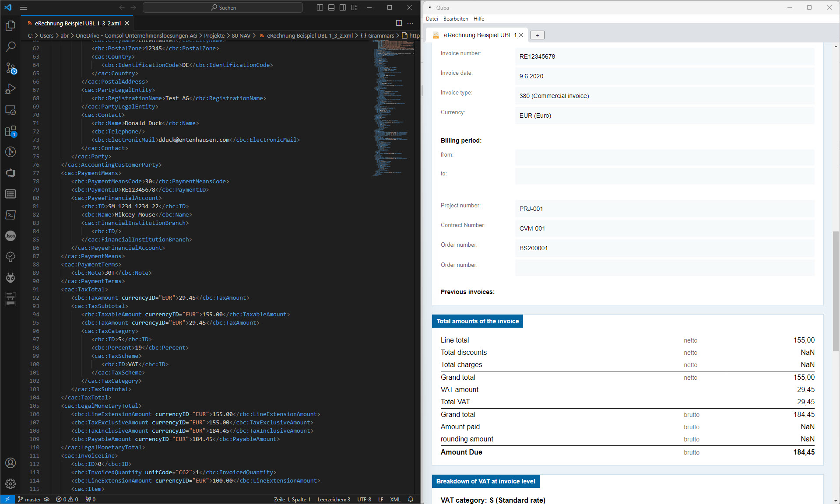Click the navigate forward arrow in title bar

tap(134, 7)
